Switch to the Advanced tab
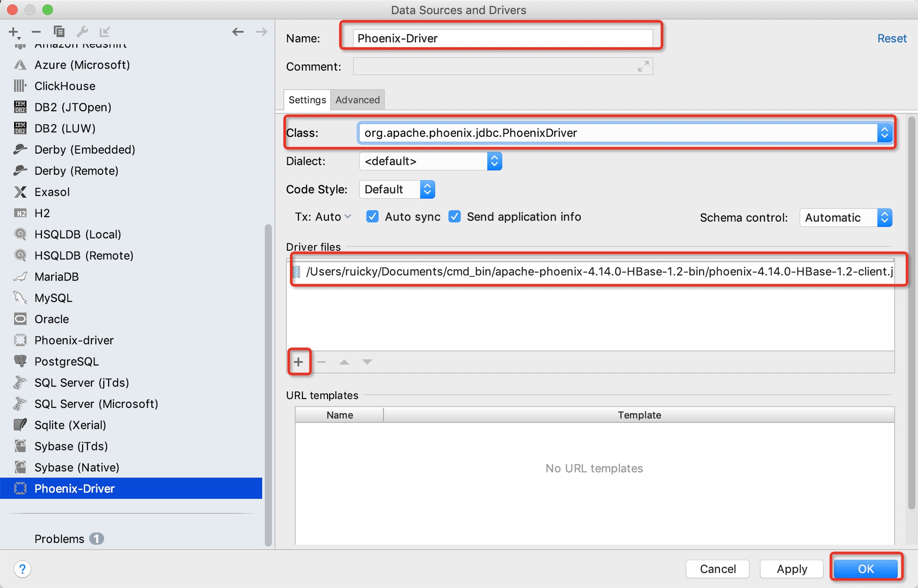 pos(357,100)
